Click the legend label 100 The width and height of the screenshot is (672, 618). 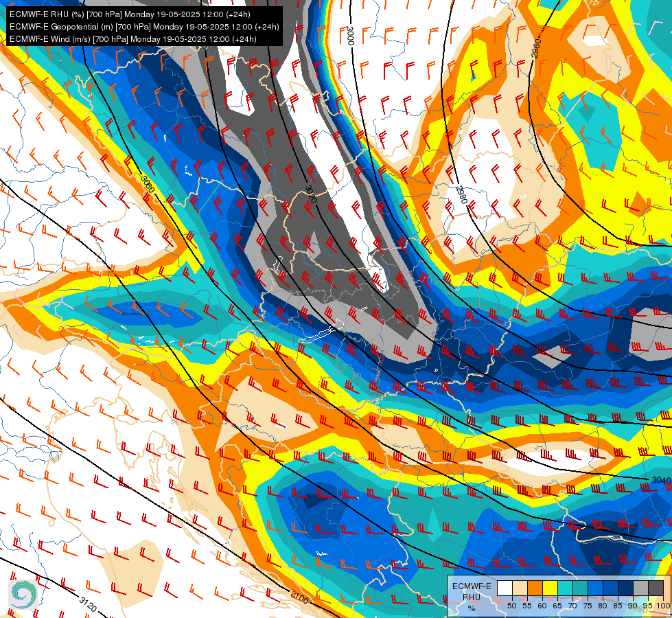point(664,606)
